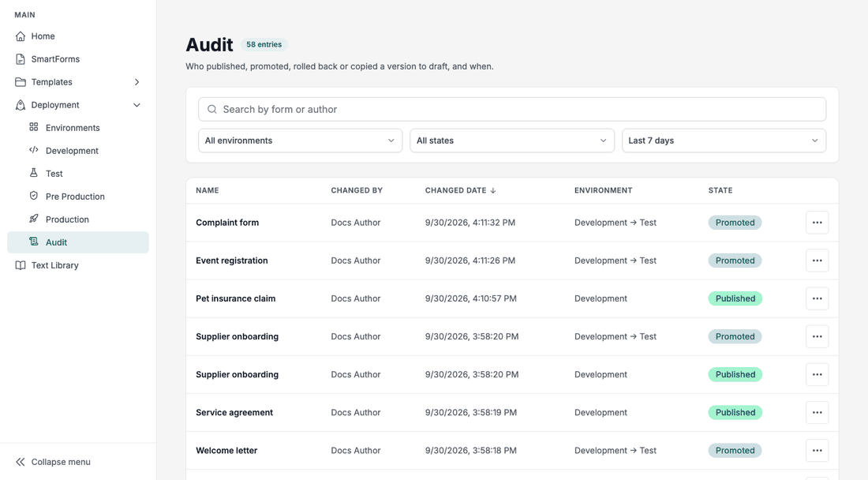This screenshot has height=480, width=868.
Task: Click the date 9/30/2026, 4:11:32 PM
Action: click(470, 223)
